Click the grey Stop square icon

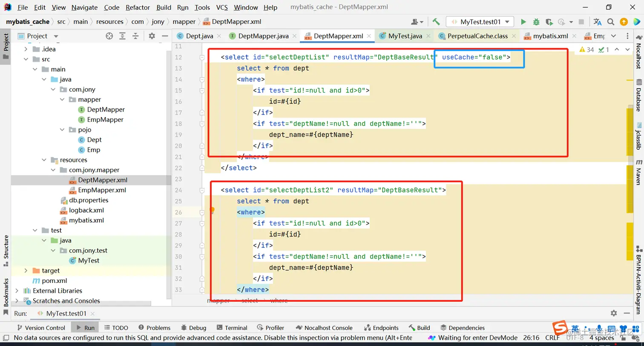pyautogui.click(x=581, y=22)
